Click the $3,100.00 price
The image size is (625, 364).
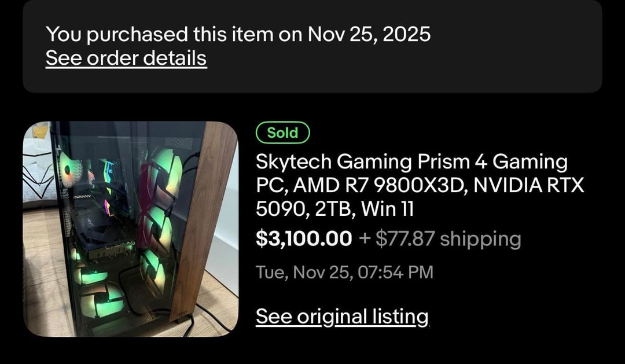click(303, 238)
